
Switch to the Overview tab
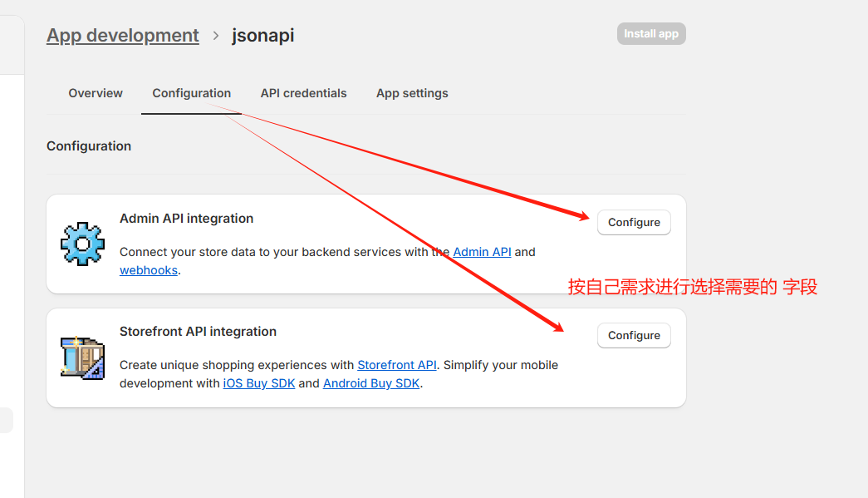[96, 93]
